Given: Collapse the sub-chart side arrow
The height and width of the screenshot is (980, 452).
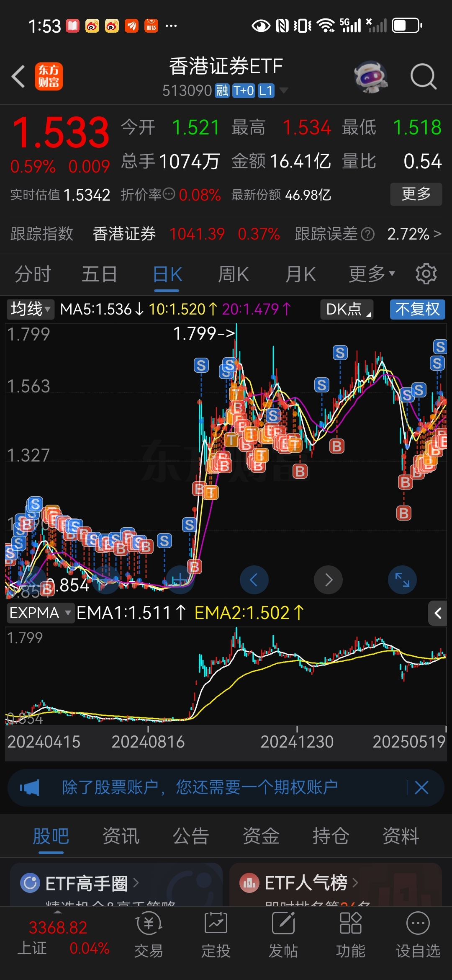Looking at the screenshot, I should point(438,614).
